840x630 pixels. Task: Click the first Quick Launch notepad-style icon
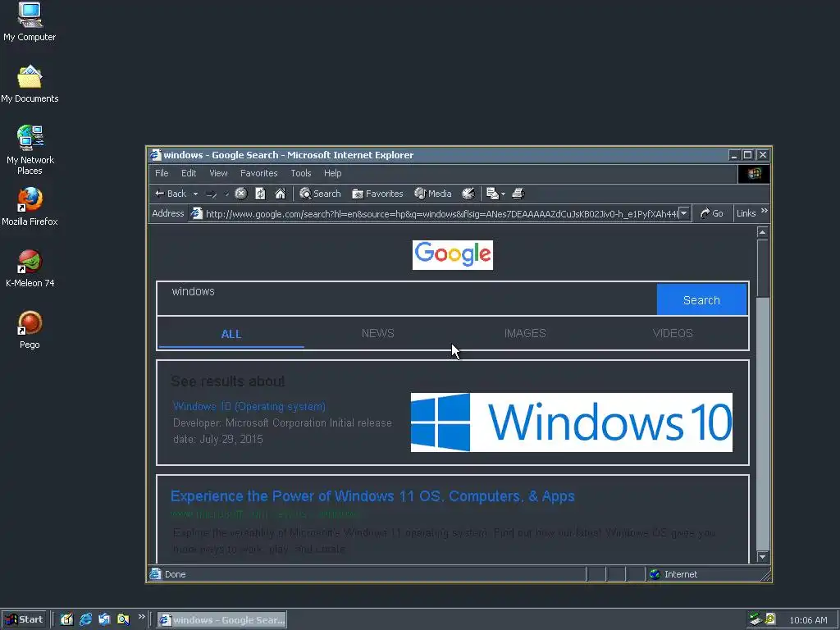pos(66,619)
